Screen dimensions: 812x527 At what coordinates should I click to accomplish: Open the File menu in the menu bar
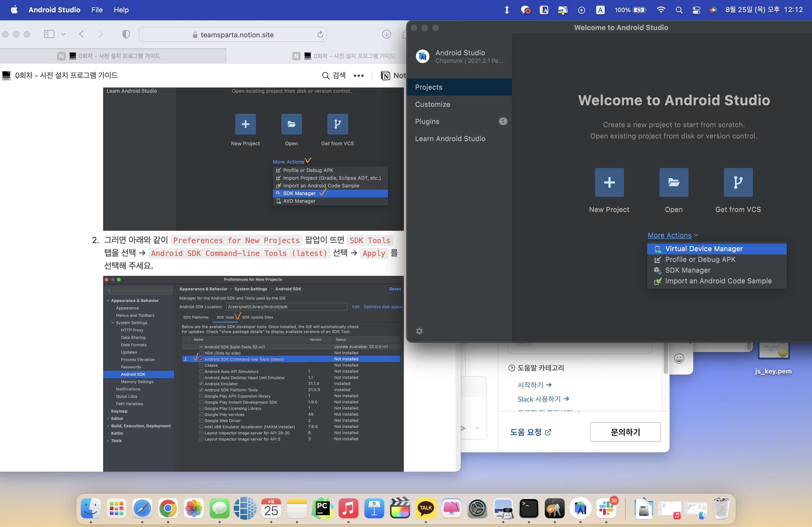pos(97,10)
